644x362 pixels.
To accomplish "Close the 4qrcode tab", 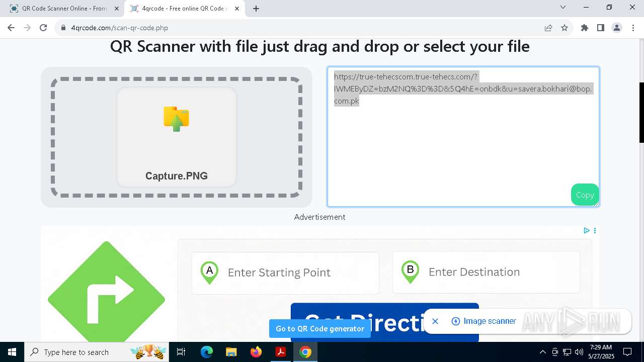I will [x=237, y=9].
